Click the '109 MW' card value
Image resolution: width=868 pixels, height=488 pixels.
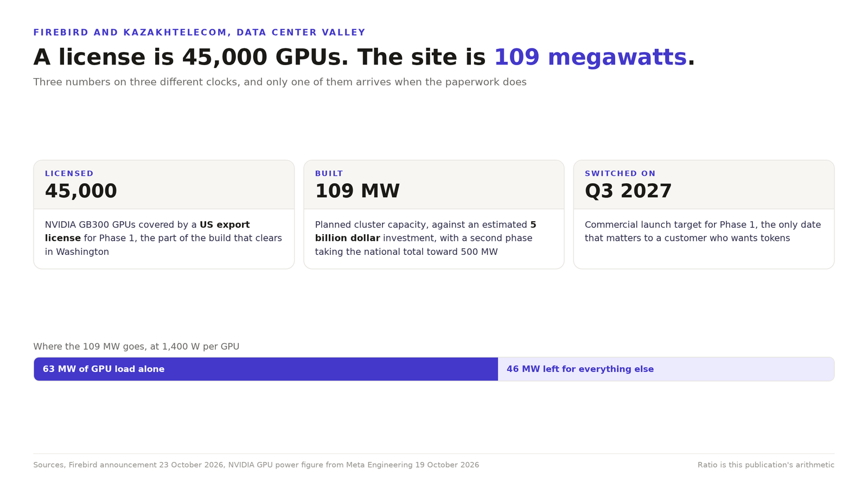pyautogui.click(x=357, y=191)
